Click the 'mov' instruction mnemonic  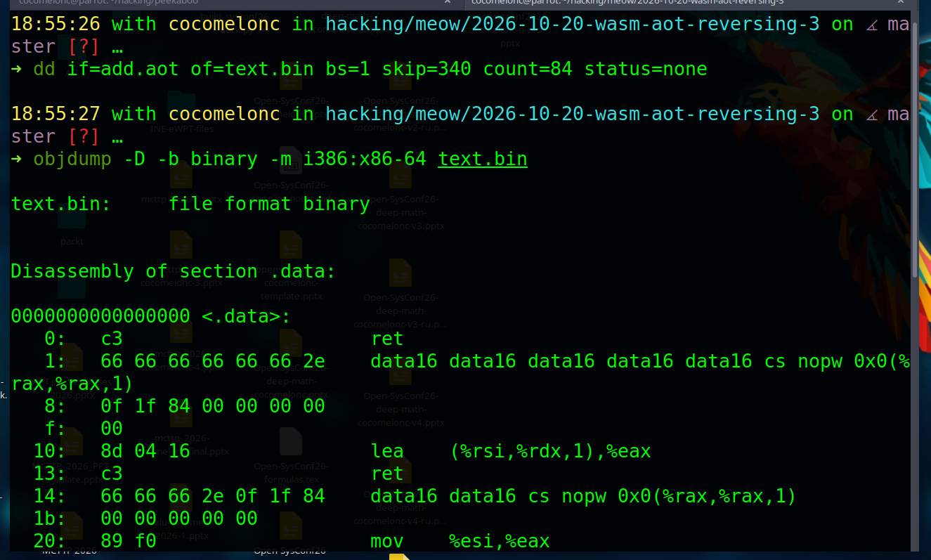387,541
